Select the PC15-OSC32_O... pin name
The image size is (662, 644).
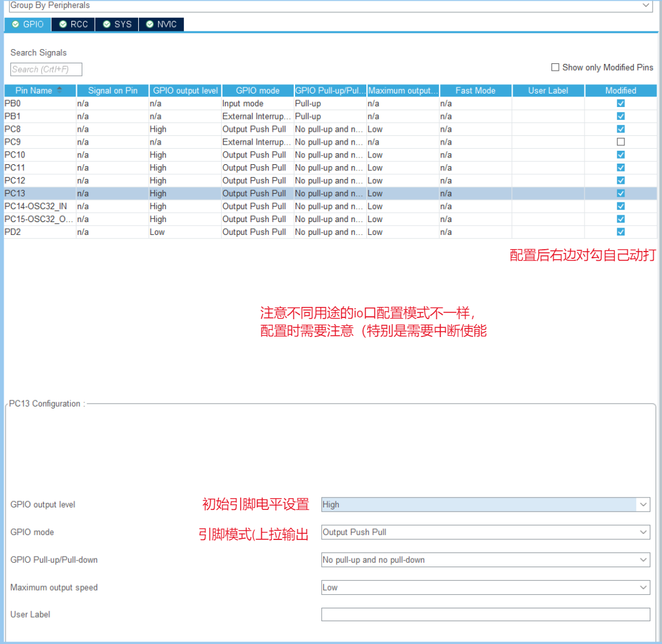tap(39, 219)
